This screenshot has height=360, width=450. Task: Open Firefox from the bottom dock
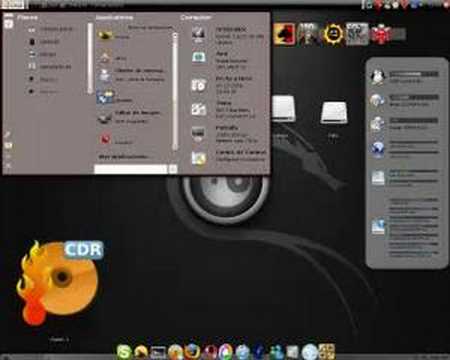coord(192,352)
